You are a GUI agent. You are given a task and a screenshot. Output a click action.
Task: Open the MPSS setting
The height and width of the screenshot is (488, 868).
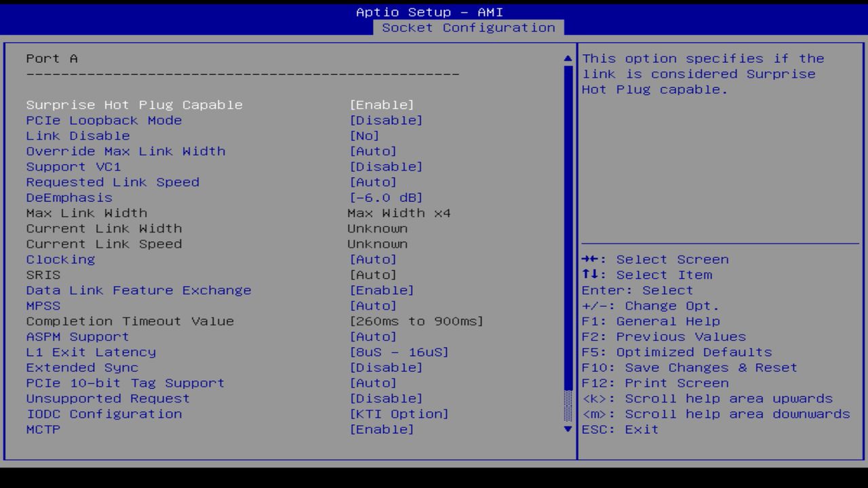[x=43, y=306]
